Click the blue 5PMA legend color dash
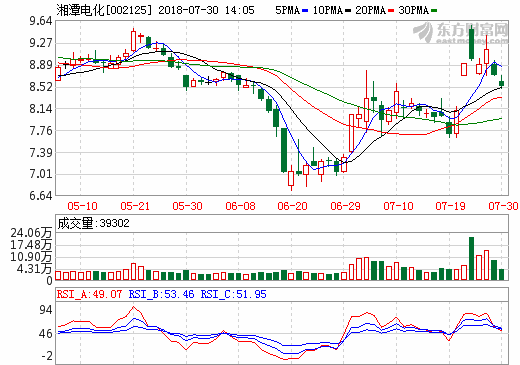 tap(305, 11)
